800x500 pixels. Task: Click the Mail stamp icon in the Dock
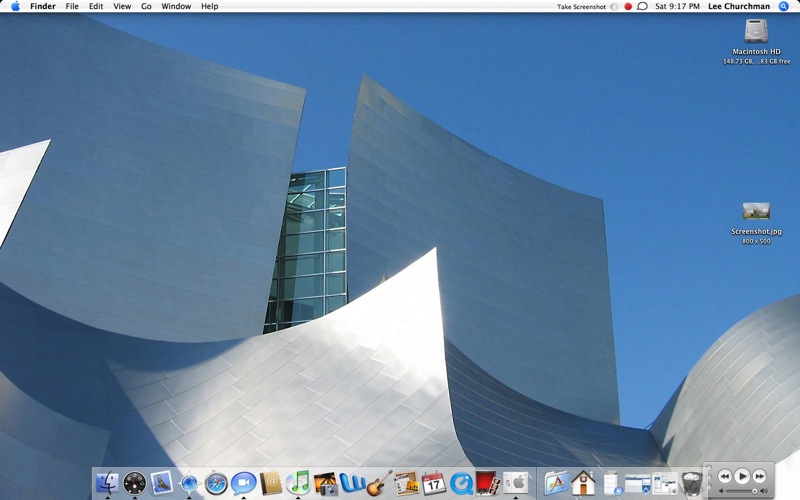click(x=162, y=484)
